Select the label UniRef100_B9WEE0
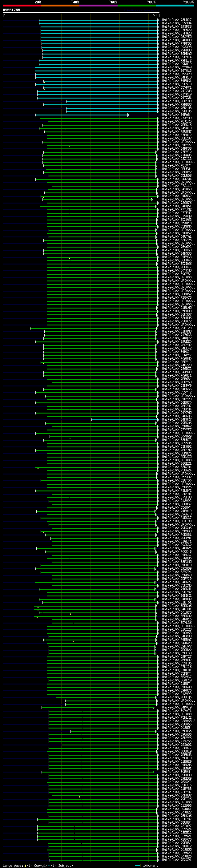Screen dimensions: 197x868 (177, 342)
